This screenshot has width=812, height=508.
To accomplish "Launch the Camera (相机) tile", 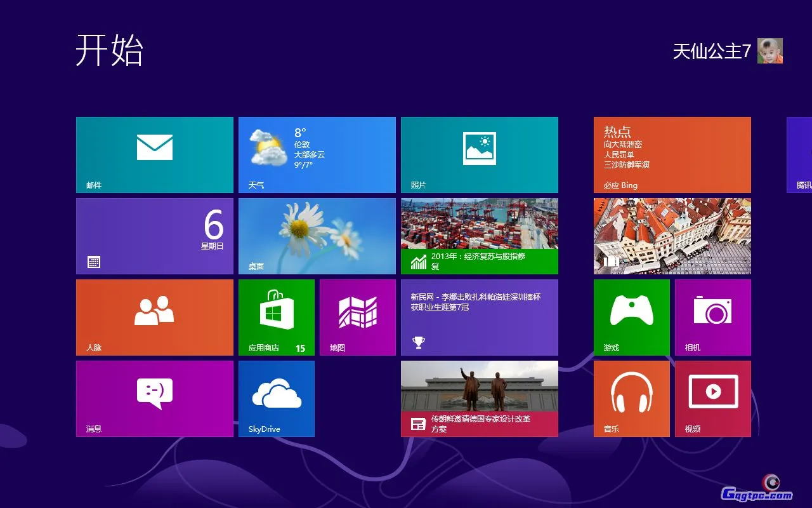I will point(712,317).
